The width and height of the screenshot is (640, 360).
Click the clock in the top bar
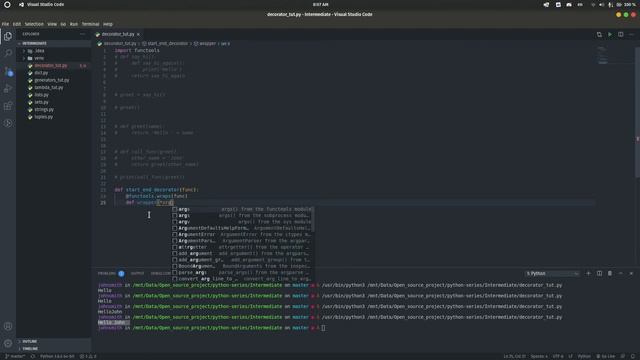click(320, 4)
